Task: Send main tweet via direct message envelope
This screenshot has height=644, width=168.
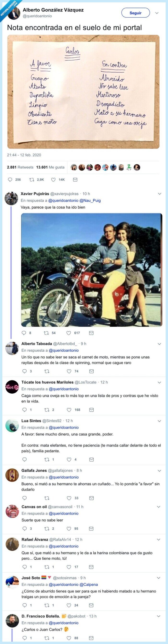Action: pos(75,180)
